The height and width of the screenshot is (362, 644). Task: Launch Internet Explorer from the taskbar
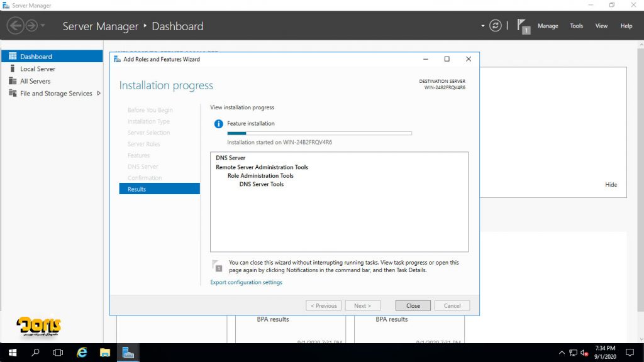(x=82, y=353)
